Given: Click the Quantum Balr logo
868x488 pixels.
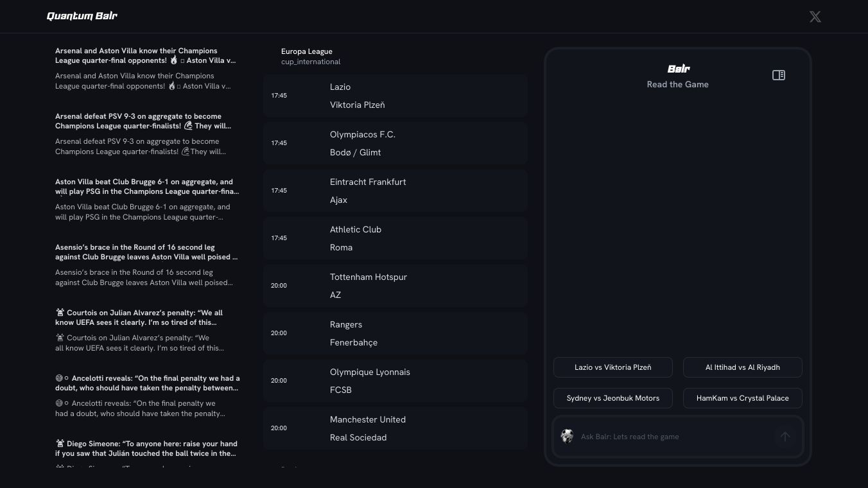Looking at the screenshot, I should click(82, 16).
